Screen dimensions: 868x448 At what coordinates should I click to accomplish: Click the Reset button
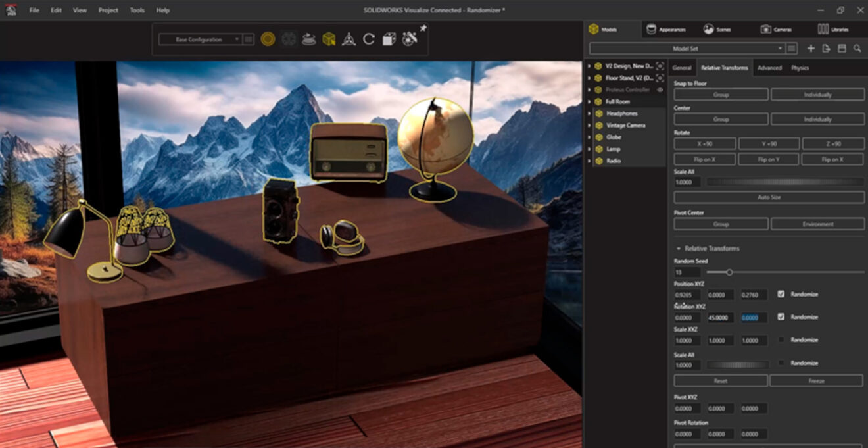(x=721, y=380)
